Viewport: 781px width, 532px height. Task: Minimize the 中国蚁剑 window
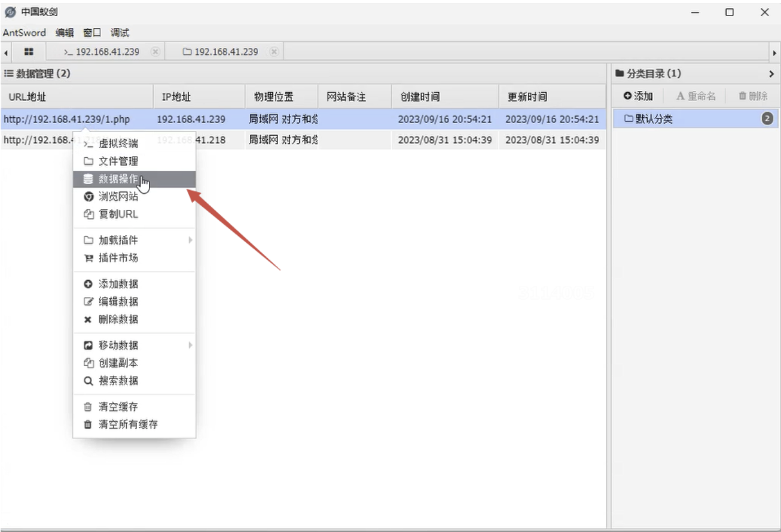point(695,12)
